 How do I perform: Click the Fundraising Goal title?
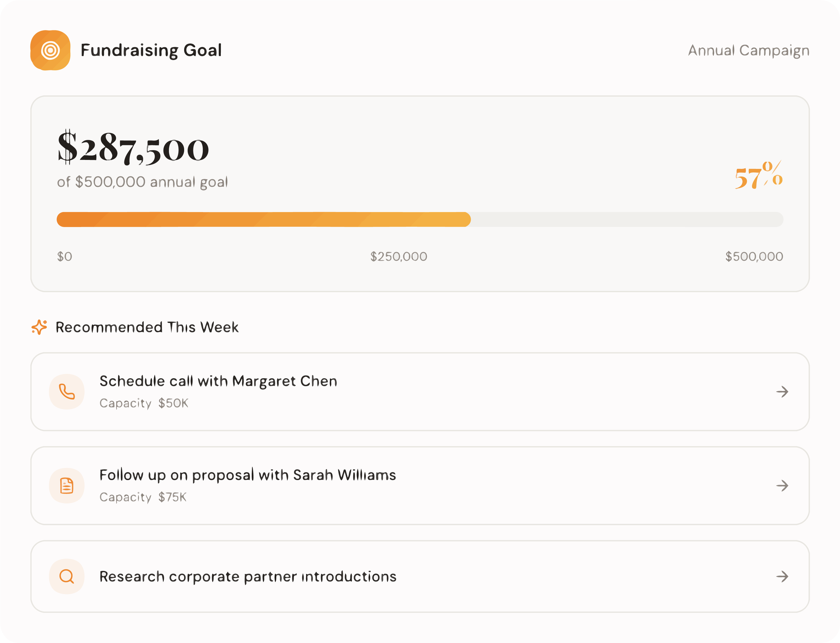point(151,50)
